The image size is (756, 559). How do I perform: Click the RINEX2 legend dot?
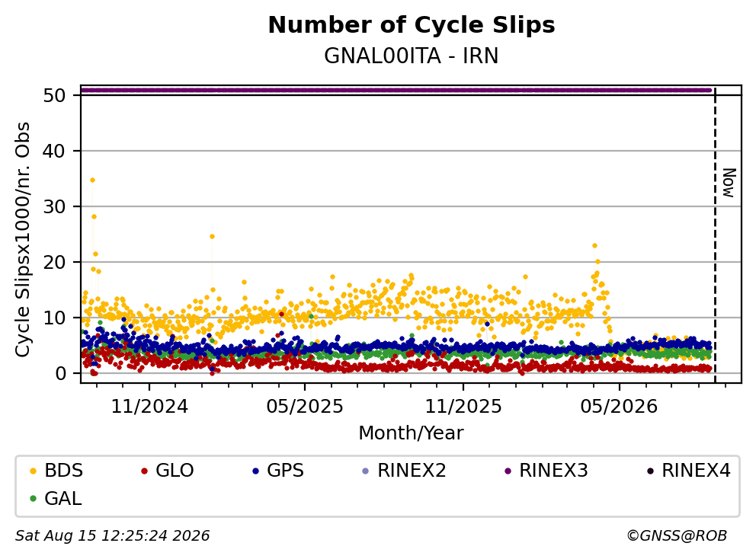pyautogui.click(x=366, y=471)
